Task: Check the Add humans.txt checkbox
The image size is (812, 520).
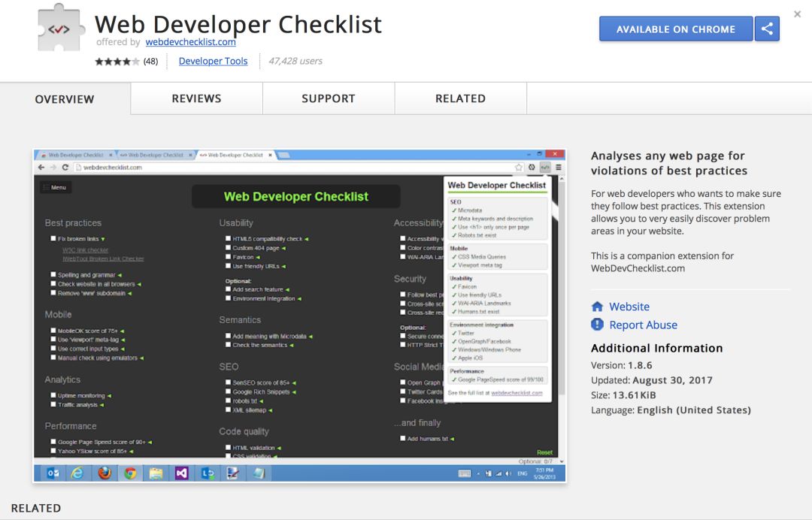Action: [x=402, y=438]
